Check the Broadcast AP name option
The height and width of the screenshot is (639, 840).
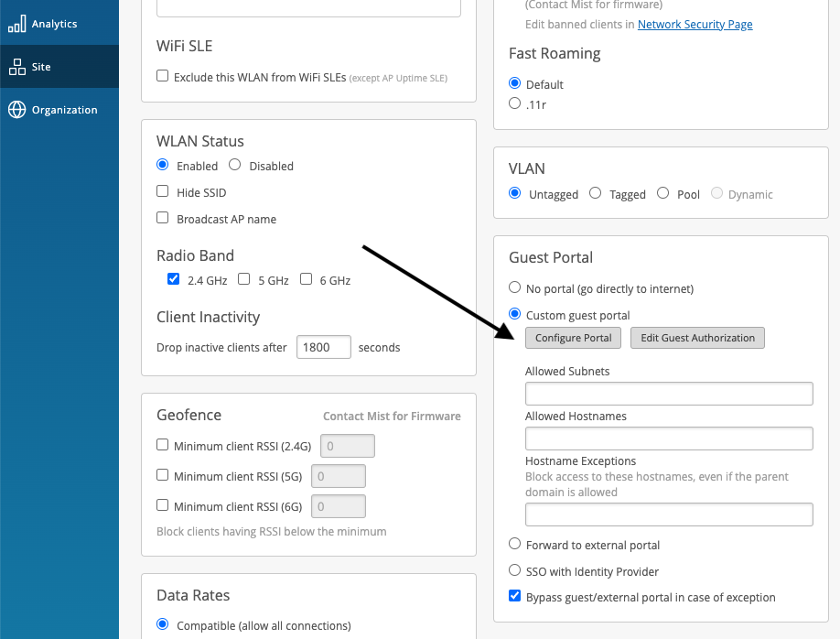tap(163, 219)
